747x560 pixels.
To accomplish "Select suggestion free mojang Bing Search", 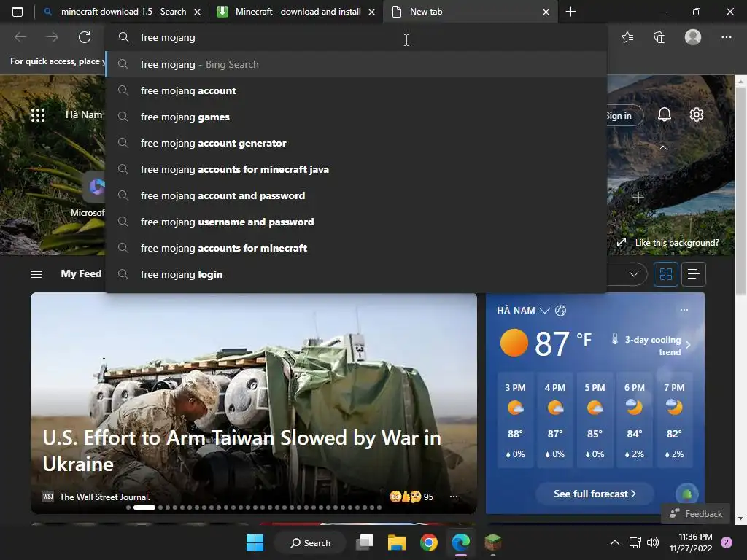I will point(356,64).
